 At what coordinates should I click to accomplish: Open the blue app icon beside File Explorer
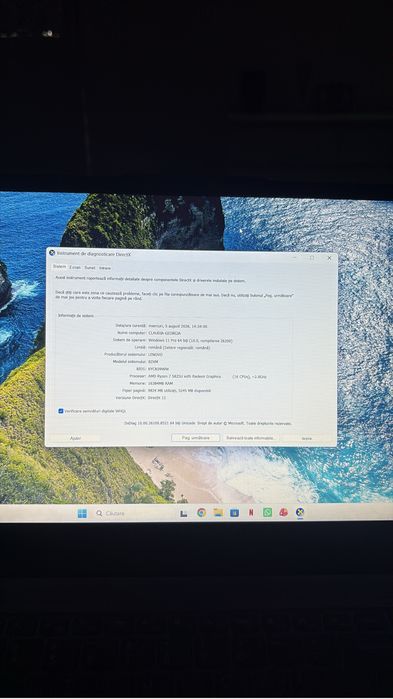click(234, 513)
